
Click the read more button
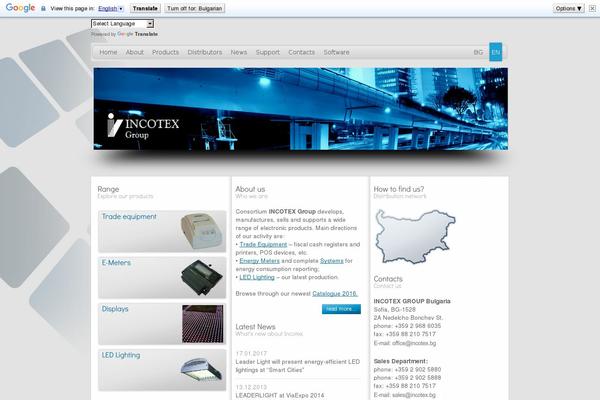coord(341,309)
